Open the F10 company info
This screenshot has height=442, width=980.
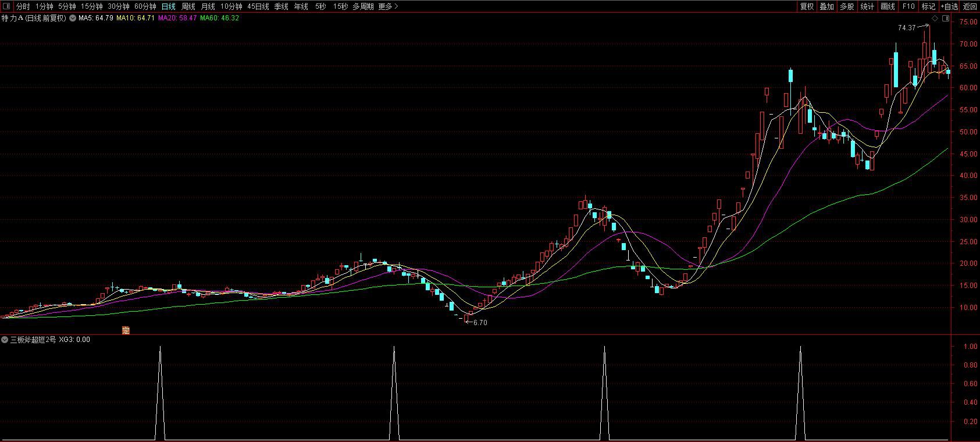point(908,6)
